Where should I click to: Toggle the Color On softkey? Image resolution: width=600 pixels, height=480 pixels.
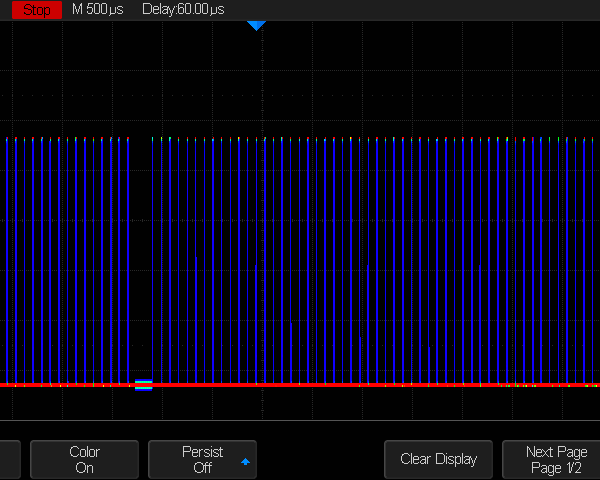[x=84, y=460]
